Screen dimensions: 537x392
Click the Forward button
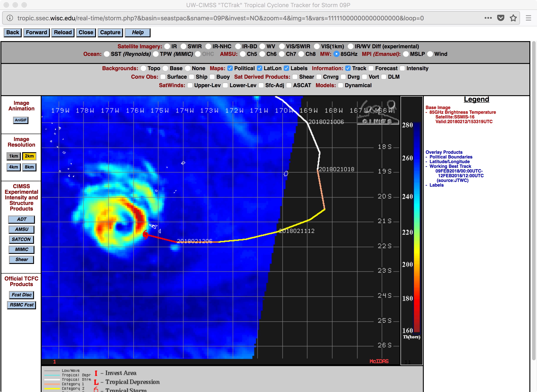point(36,32)
